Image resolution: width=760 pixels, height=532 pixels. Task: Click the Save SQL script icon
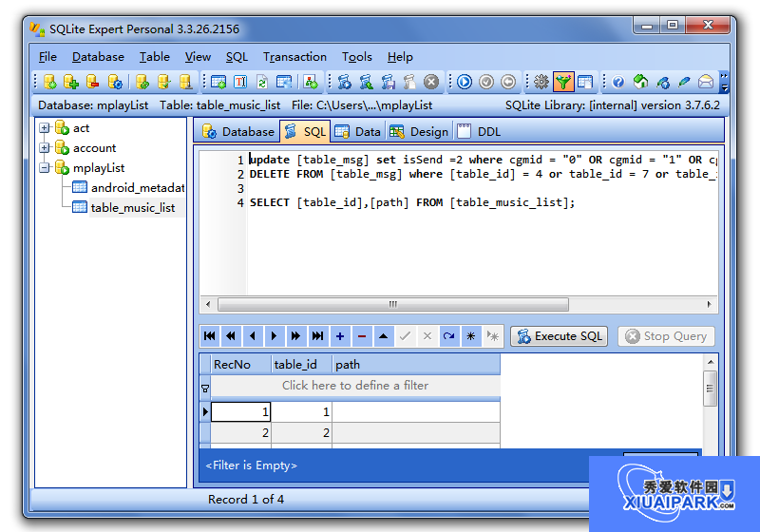click(x=388, y=82)
